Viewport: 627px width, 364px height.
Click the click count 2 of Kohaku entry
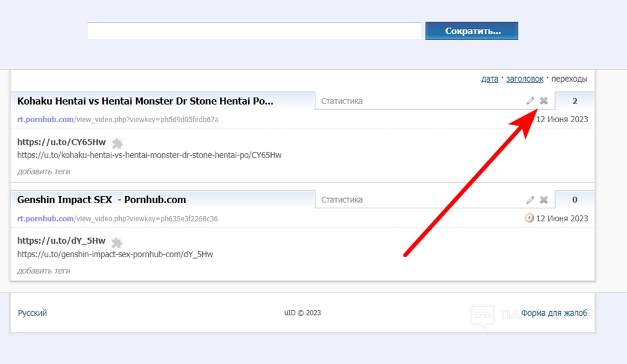[x=575, y=101]
